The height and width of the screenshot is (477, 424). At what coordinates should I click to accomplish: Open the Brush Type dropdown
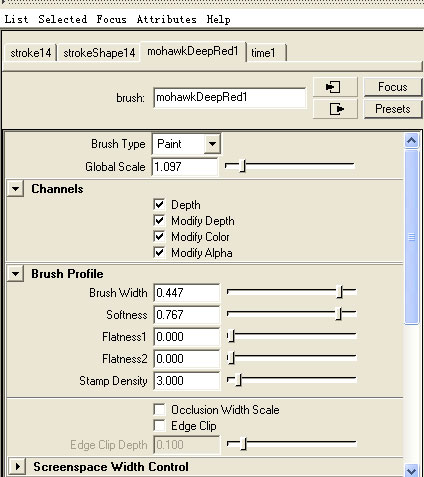186,144
